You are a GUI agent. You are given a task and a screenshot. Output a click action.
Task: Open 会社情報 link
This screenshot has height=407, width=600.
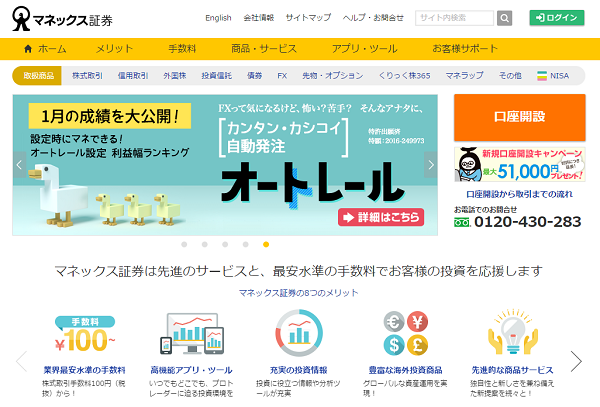click(259, 18)
